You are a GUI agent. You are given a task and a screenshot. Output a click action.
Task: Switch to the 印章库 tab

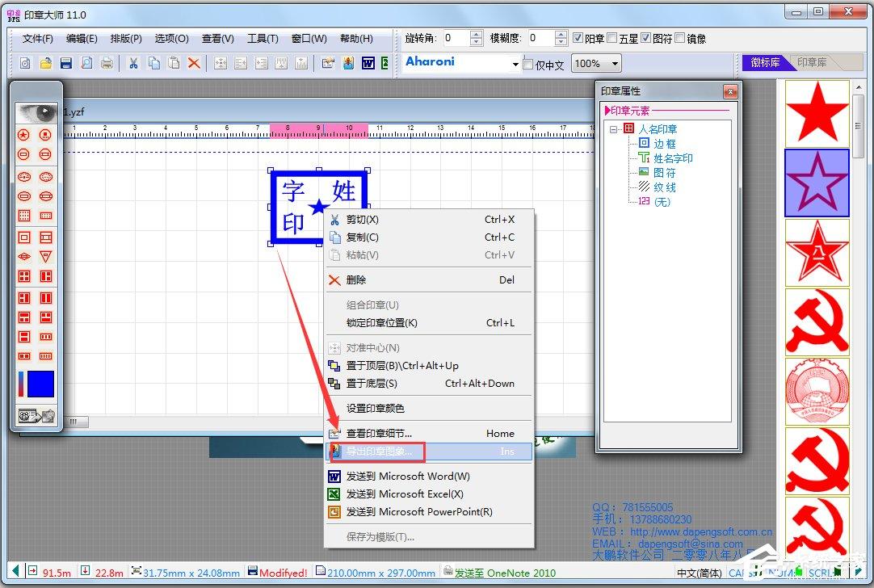(x=813, y=62)
